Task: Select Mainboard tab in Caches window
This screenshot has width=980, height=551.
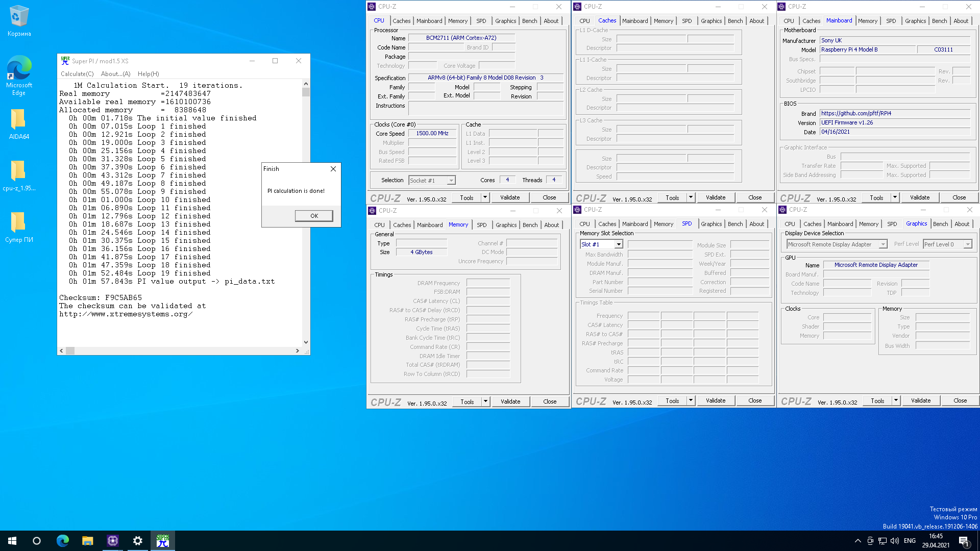Action: [635, 21]
